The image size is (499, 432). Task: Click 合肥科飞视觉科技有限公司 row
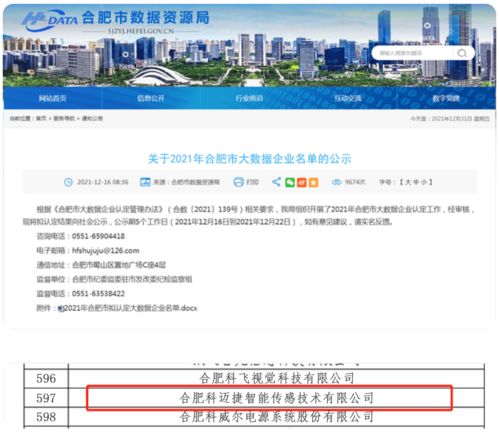tap(276, 378)
